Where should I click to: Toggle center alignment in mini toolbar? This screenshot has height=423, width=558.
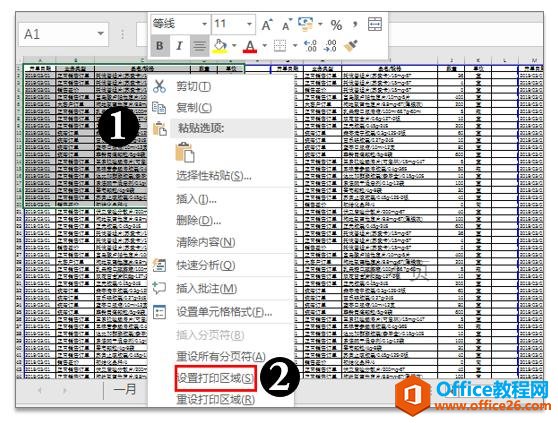[199, 46]
